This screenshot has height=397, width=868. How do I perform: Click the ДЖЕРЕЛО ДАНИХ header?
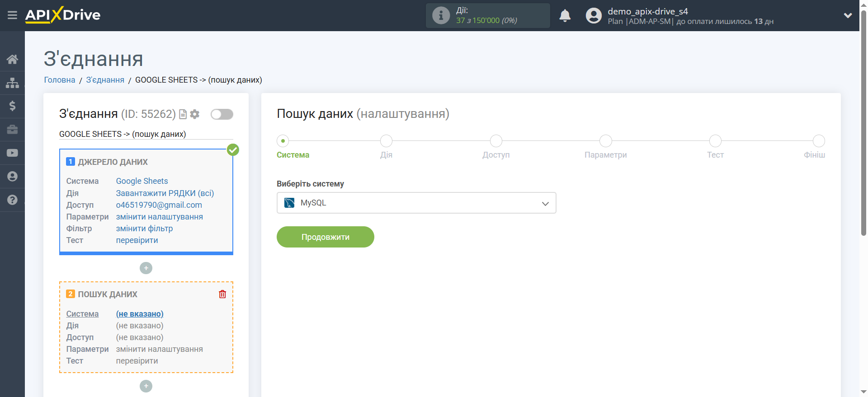point(113,162)
